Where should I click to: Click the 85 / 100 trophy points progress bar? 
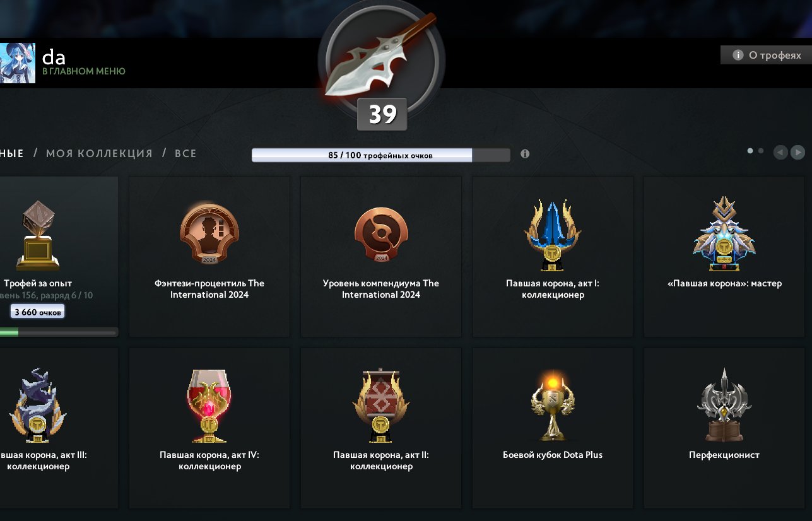(380, 155)
